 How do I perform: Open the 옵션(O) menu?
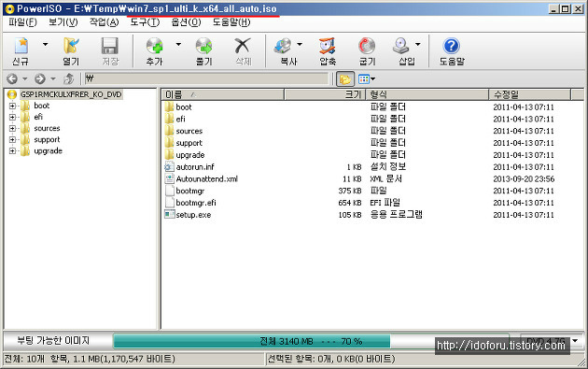(x=186, y=22)
